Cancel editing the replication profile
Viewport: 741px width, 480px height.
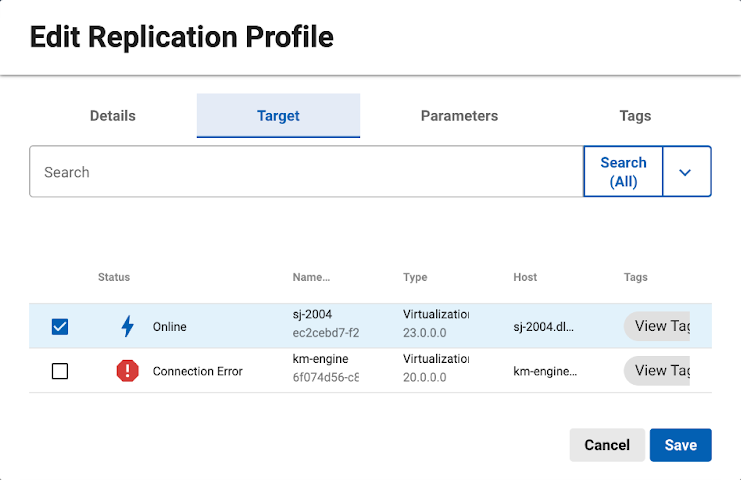pos(607,445)
